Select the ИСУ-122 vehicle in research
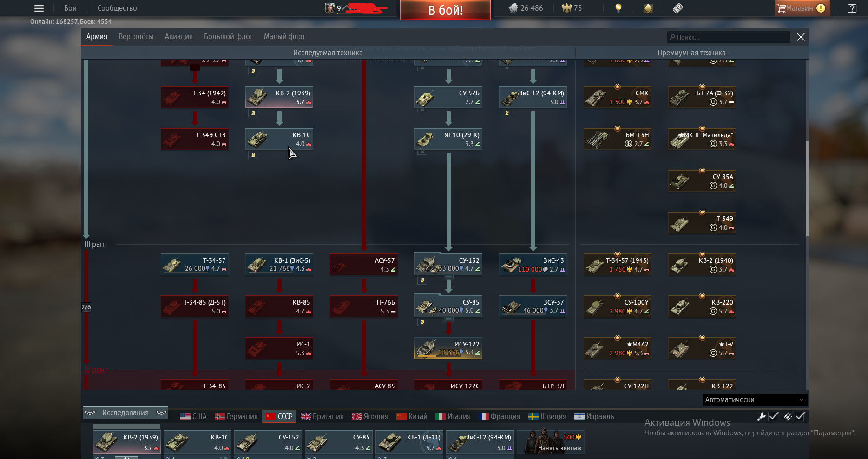 [x=448, y=348]
